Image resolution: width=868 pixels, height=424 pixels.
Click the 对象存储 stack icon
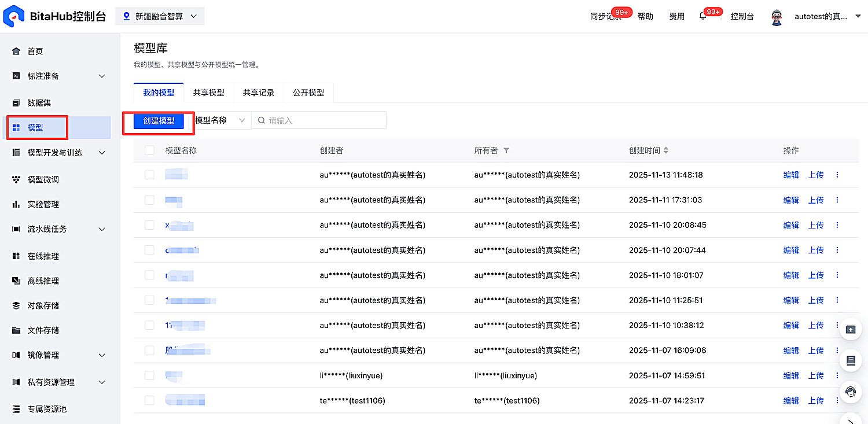(16, 305)
